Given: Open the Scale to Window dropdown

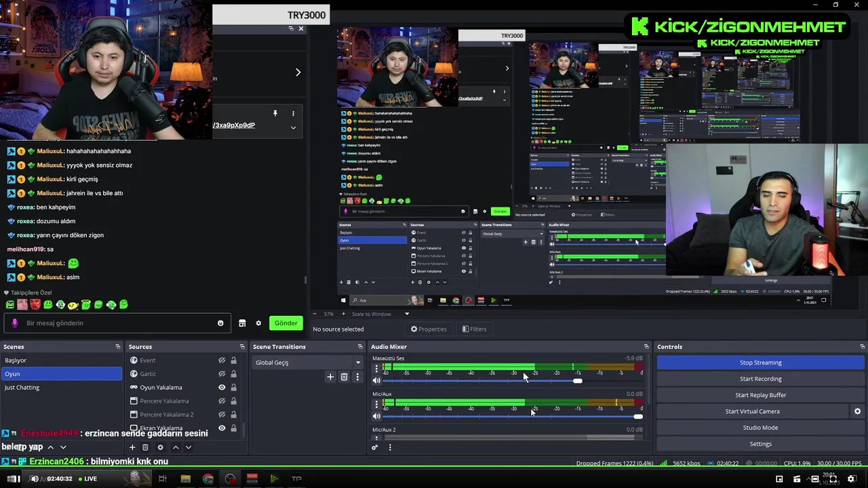Looking at the screenshot, I should (x=380, y=314).
